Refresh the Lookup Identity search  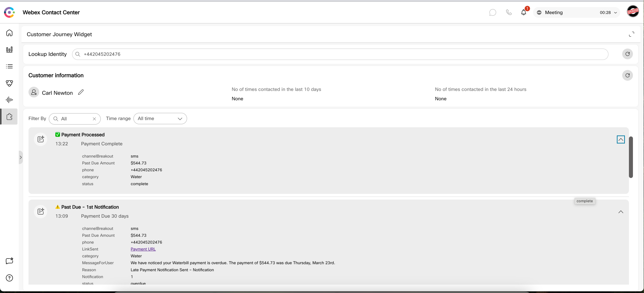pyautogui.click(x=628, y=54)
